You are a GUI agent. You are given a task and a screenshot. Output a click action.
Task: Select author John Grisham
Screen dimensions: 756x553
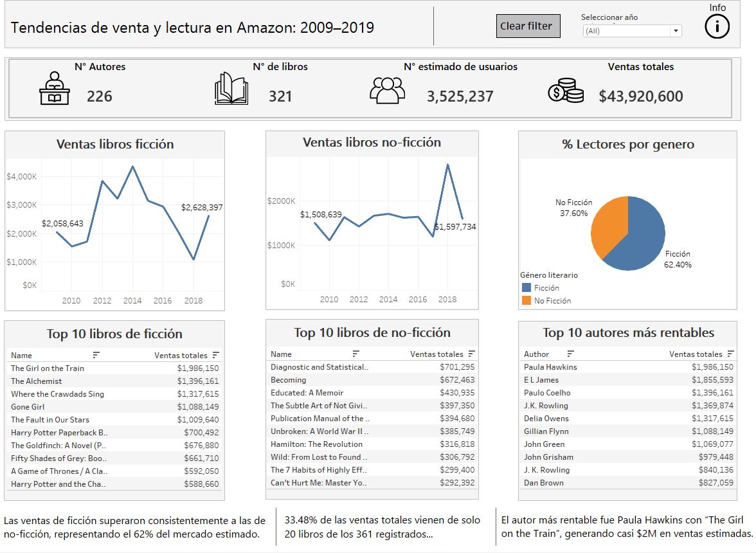pyautogui.click(x=549, y=457)
